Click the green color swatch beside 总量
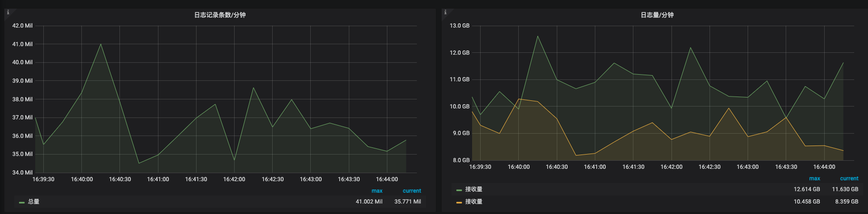The height and width of the screenshot is (214, 868). tap(22, 202)
